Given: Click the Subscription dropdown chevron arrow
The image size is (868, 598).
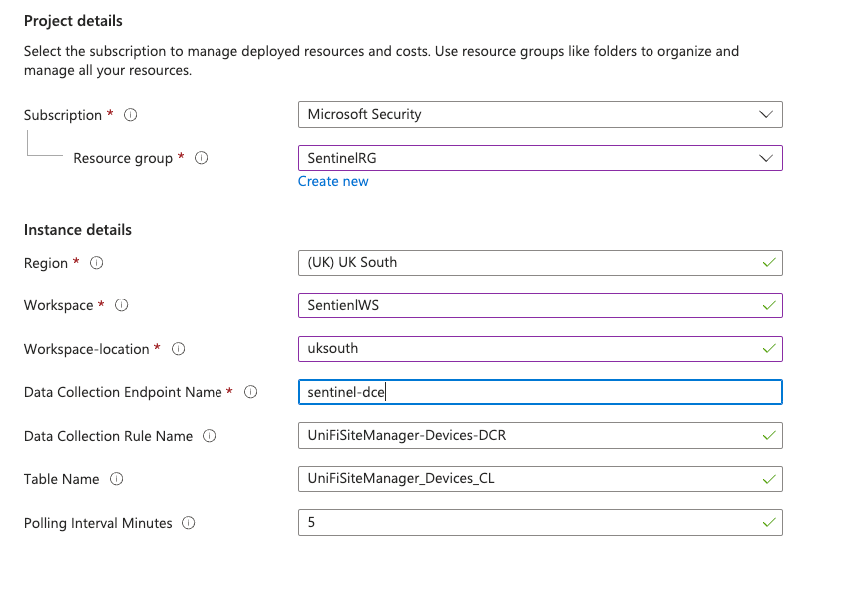Looking at the screenshot, I should [x=766, y=115].
